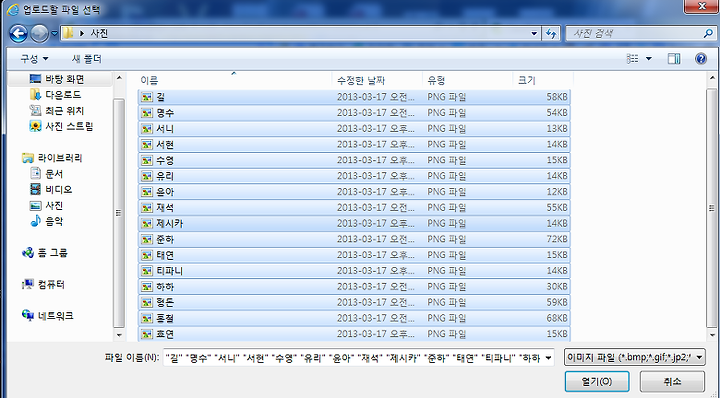Click the 유리 file icon
Viewport: 720px width, 398px height.
coord(146,176)
